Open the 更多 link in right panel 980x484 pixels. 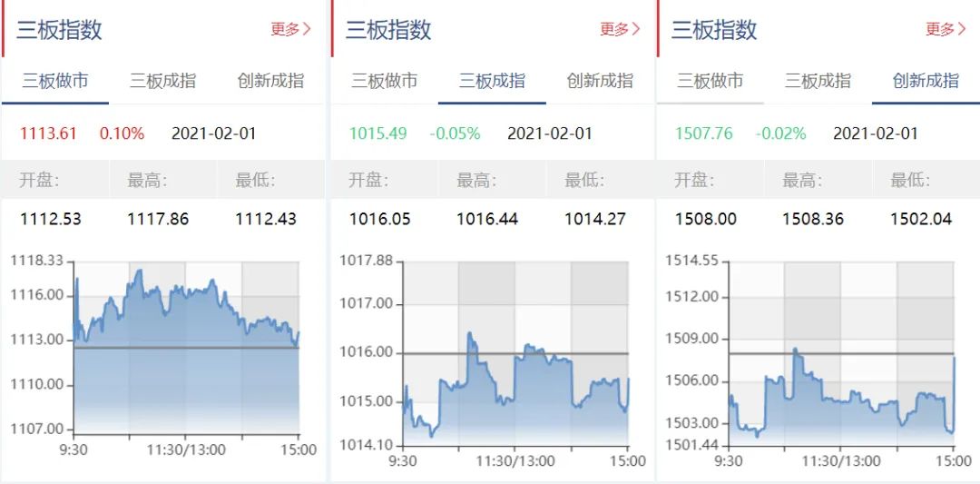coord(945,29)
